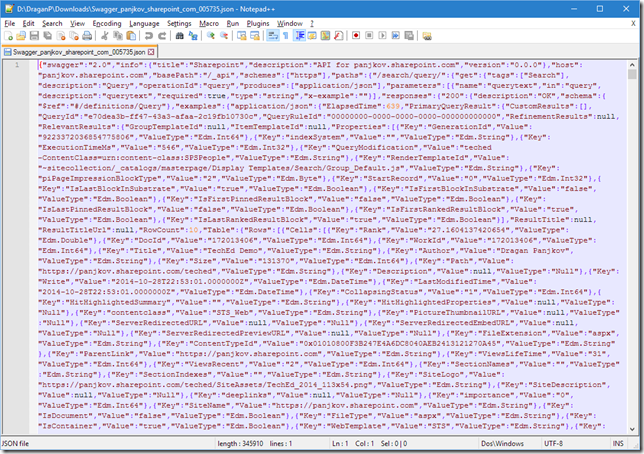Zoom out using the magnifier minus icon

[224, 36]
